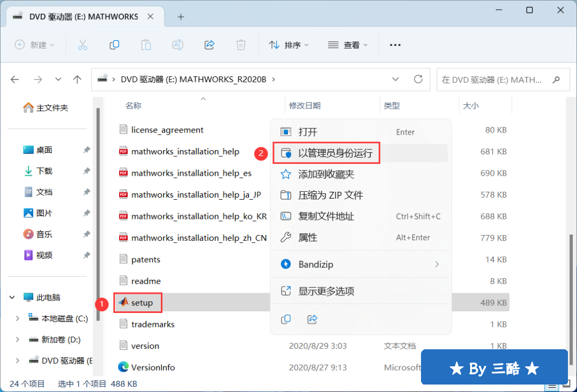The height and width of the screenshot is (392, 577).
Task: Go forward with the right arrow
Action: 37,80
